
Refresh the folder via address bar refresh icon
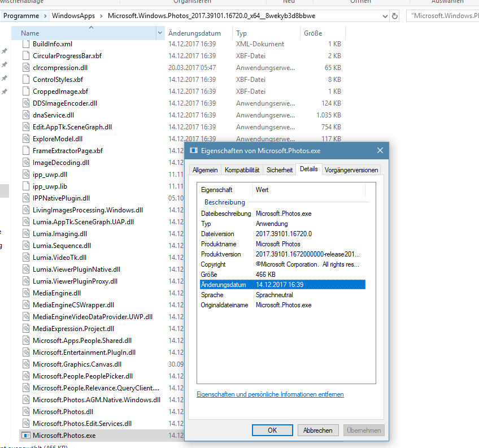395,16
